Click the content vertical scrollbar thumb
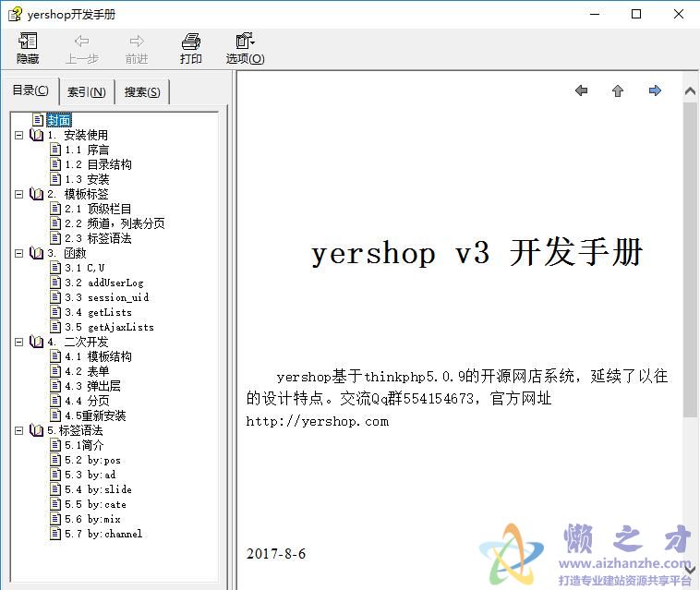 click(x=690, y=259)
